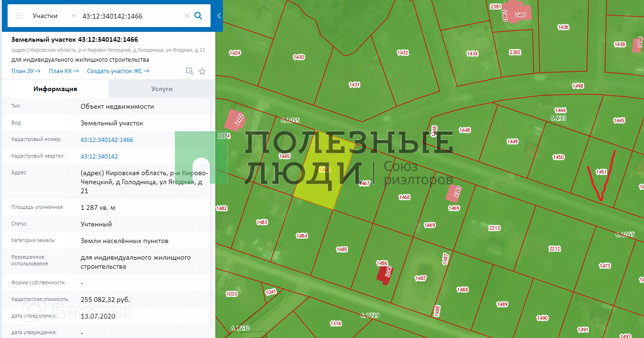Select parcel 1429 on map
The height and width of the screenshot is (338, 644).
[x=235, y=53]
